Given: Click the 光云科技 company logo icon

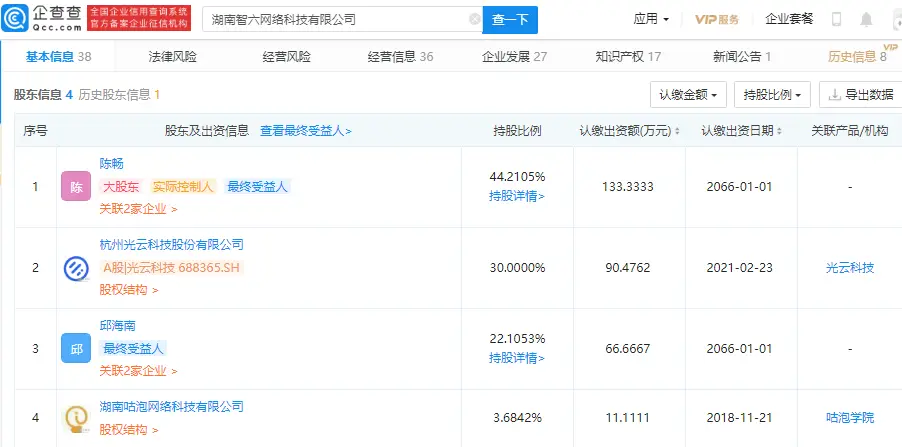Looking at the screenshot, I should click(76, 268).
